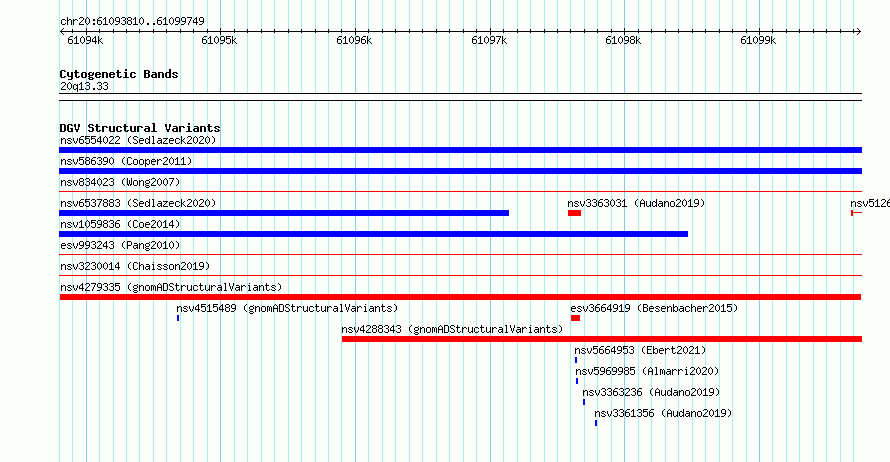
Task: Click the blue bar of nsv586390
Action: point(460,171)
